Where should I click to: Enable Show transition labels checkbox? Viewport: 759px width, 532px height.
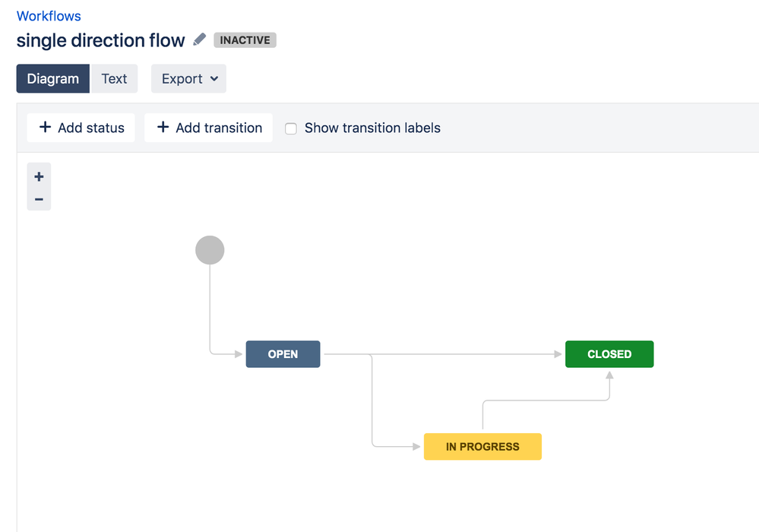pos(291,128)
